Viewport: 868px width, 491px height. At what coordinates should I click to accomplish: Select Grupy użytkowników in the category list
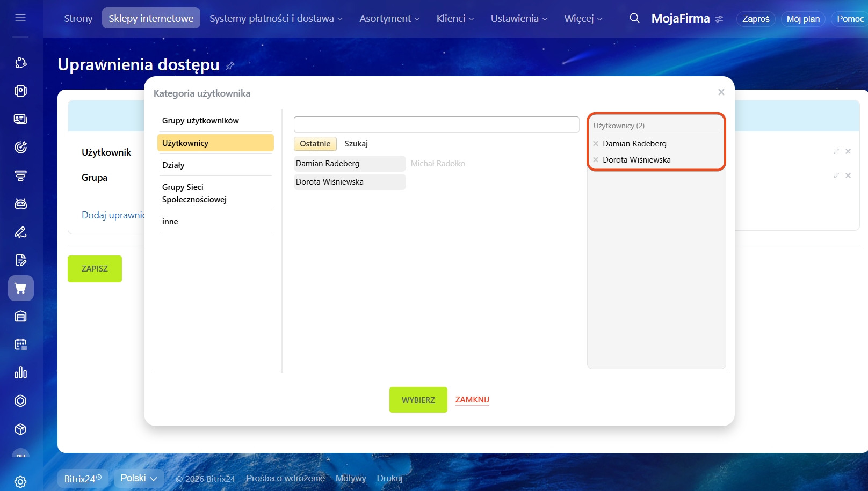coord(200,121)
